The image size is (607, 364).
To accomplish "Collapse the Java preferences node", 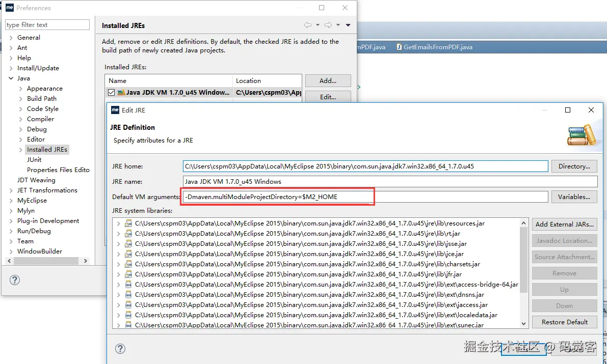I will click(x=11, y=78).
